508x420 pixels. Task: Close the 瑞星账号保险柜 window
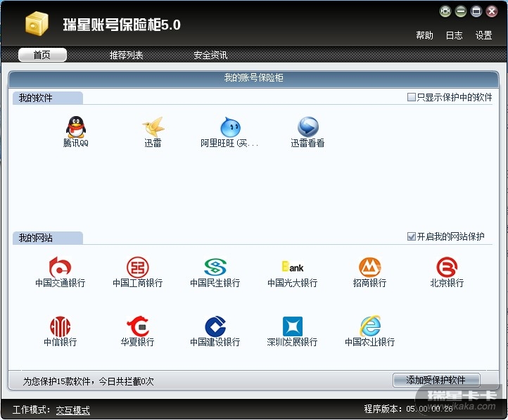[x=492, y=12]
